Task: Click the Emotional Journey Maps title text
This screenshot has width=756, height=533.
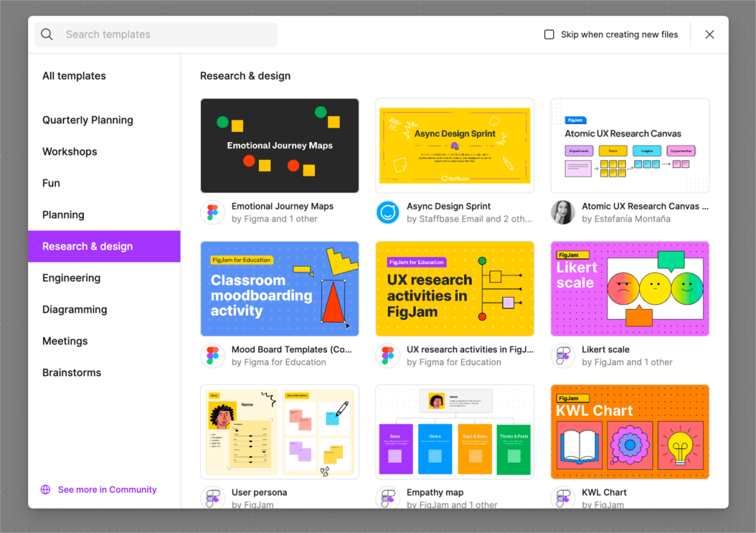Action: coord(283,206)
